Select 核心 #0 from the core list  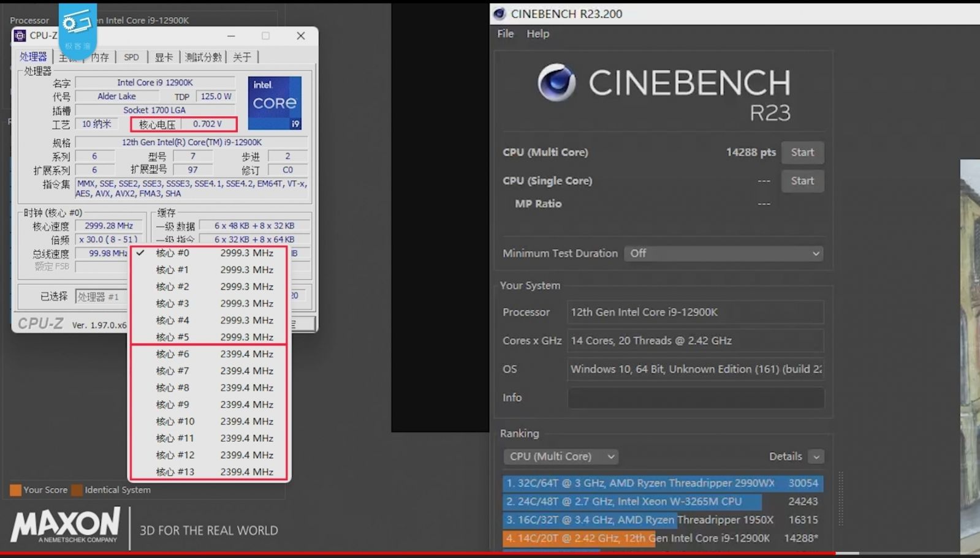point(209,253)
